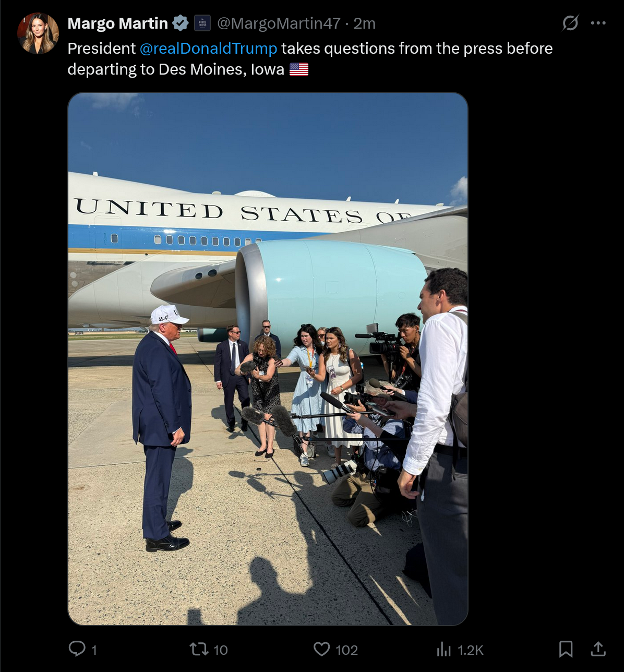
Task: Open the @realDonaldTrump mention link
Action: click(x=208, y=49)
